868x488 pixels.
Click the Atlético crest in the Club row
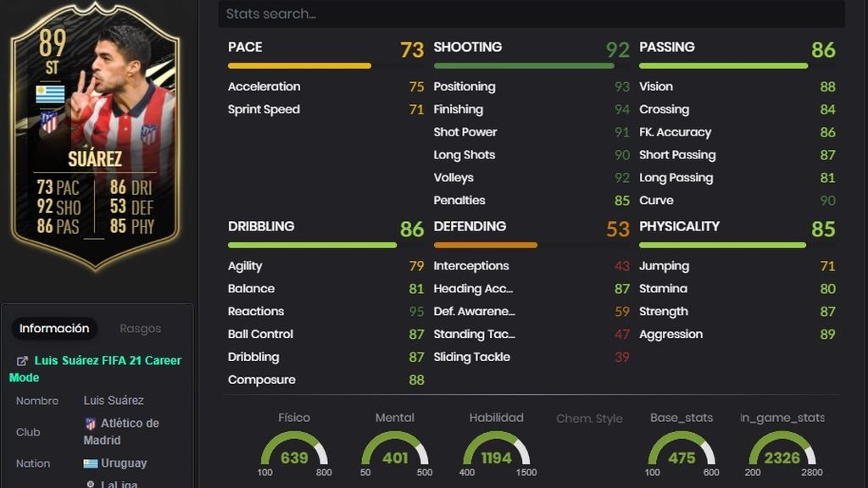click(90, 424)
